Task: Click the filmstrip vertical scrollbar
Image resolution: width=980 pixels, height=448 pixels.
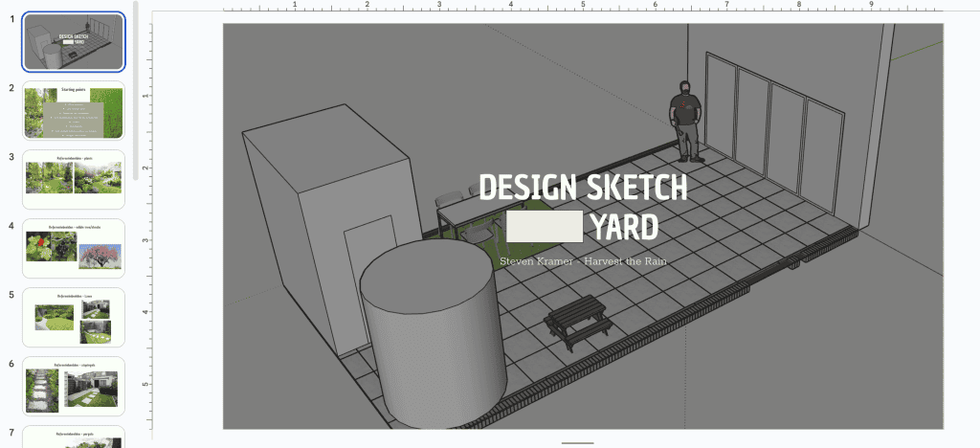Action: point(136,91)
